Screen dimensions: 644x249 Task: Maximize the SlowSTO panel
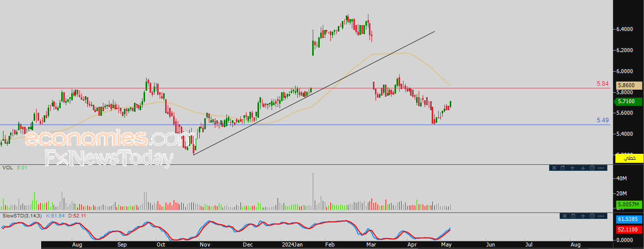[572, 216]
